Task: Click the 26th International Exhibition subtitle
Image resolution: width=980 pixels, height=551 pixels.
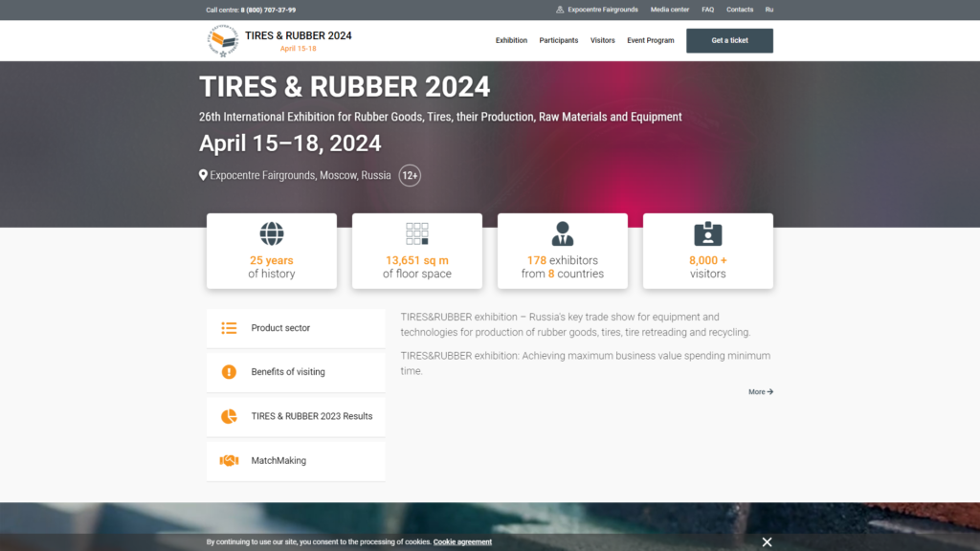Action: coord(440,117)
